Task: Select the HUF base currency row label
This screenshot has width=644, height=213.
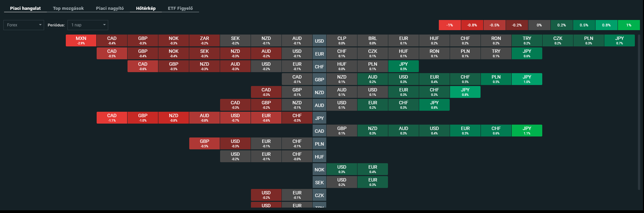Action: 319,157
